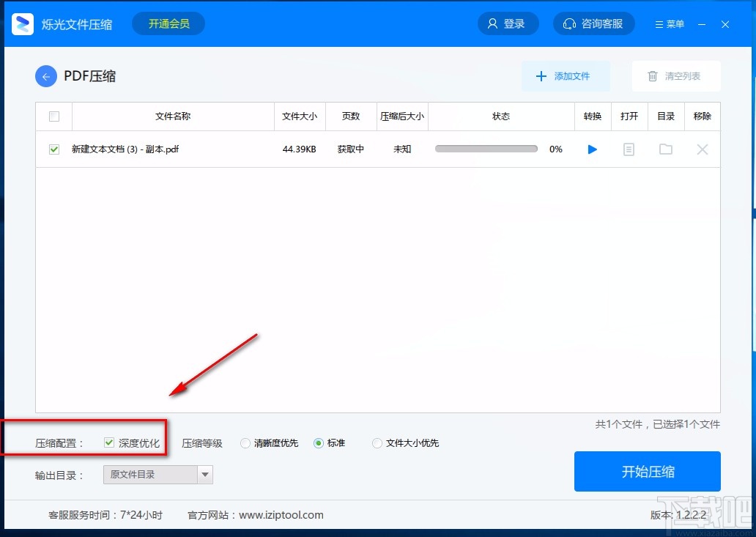Uncheck the 新建文本文档 (3) file checkbox

coord(54,149)
